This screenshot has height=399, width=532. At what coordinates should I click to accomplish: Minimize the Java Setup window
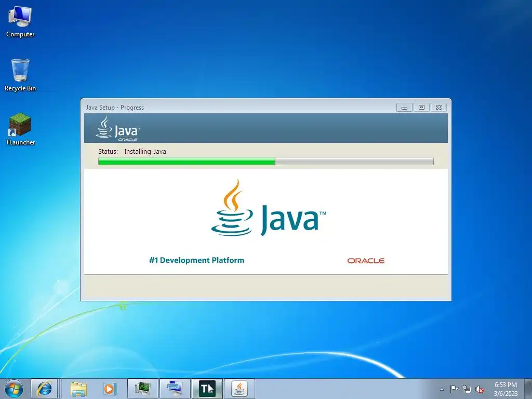click(404, 108)
